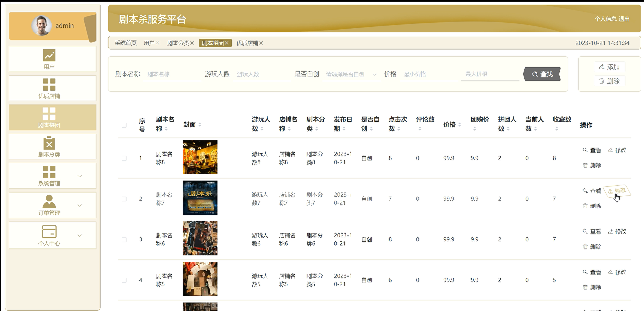Sort by 拼团人数 column
644x311 pixels.
click(x=508, y=129)
